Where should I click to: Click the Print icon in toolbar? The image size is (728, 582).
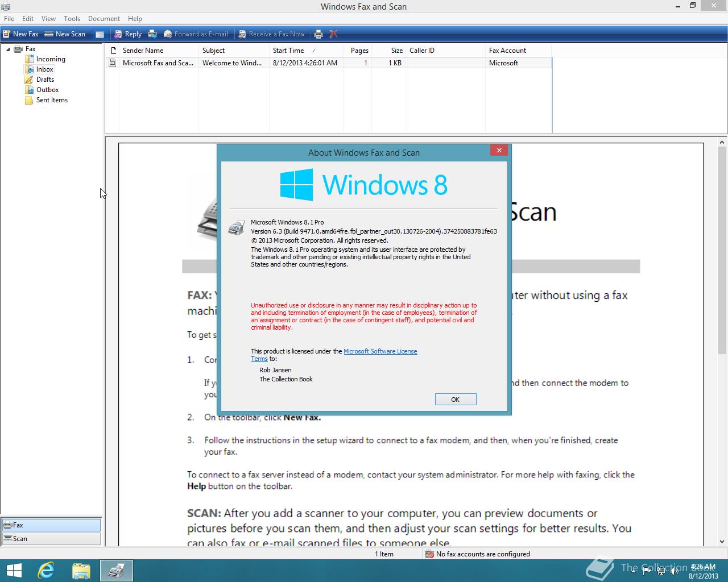[318, 34]
